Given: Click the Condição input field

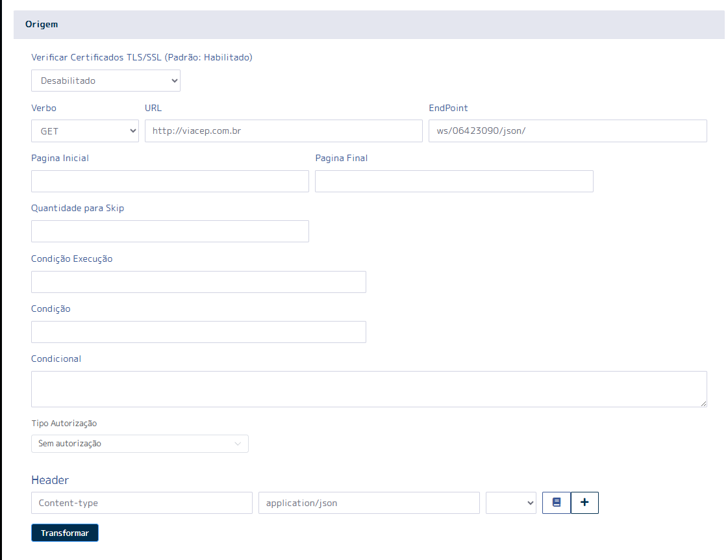Looking at the screenshot, I should coord(199,332).
